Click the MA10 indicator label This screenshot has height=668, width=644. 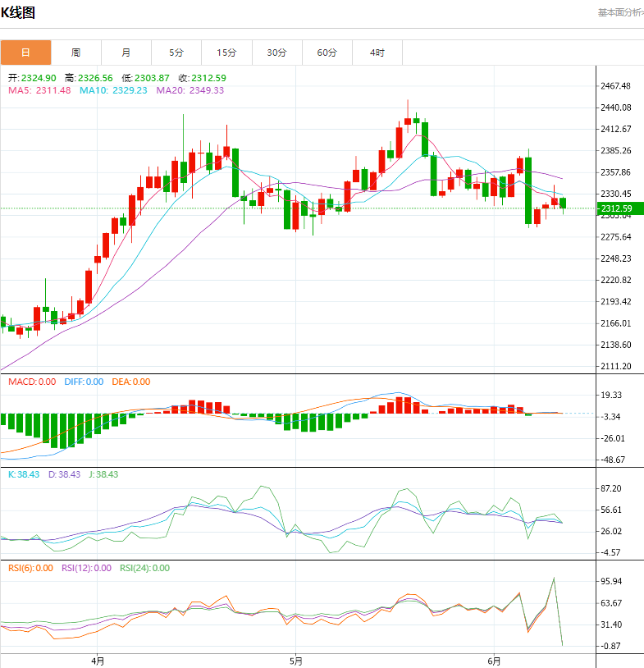pos(113,90)
